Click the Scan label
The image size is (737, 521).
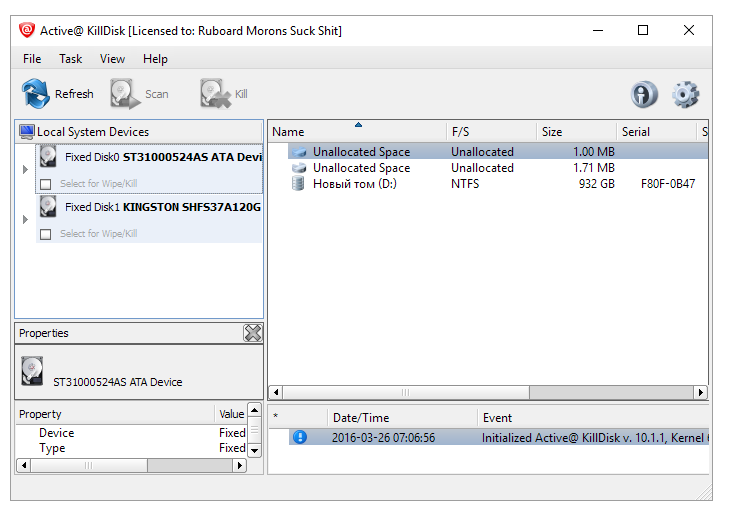(x=157, y=94)
